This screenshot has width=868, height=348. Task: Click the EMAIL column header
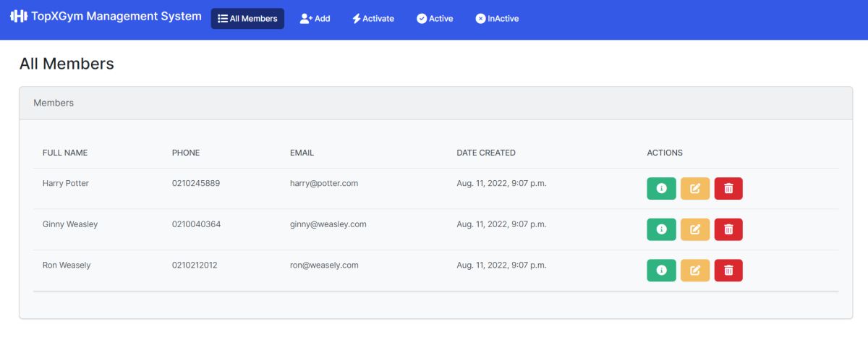tap(302, 153)
